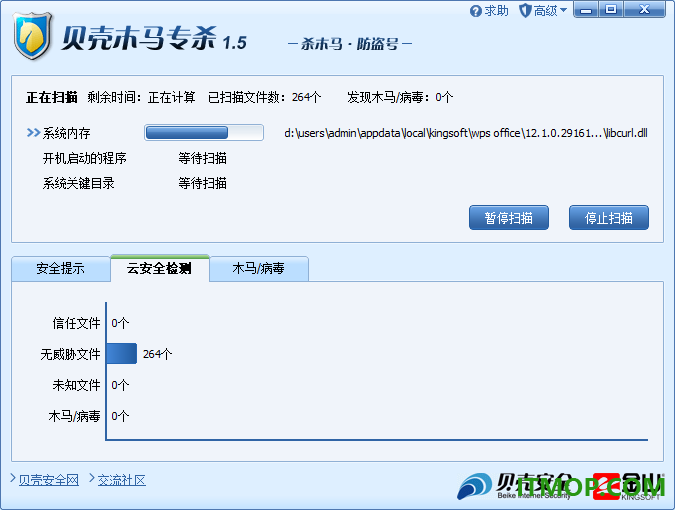This screenshot has height=510, width=675.
Task: Select the 系统关键目录 scan item
Action: point(78,183)
